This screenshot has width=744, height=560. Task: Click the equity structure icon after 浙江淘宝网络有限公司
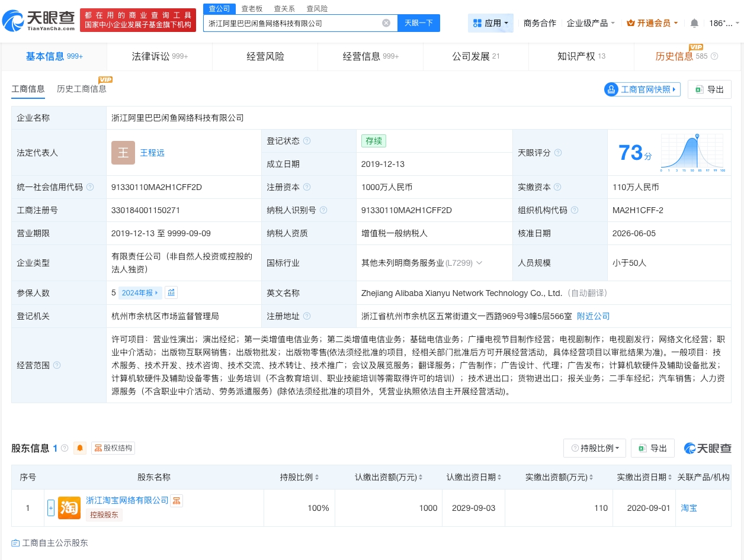click(x=176, y=501)
